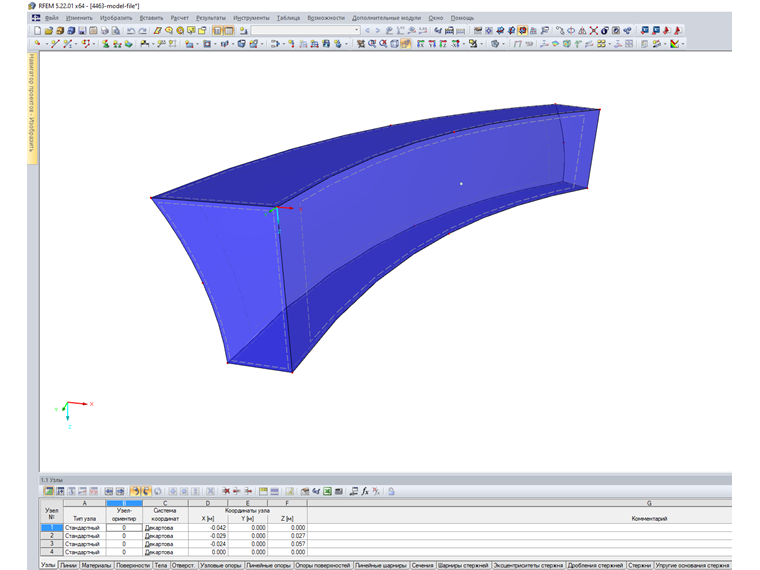Click the zoom window magnifier icon

pos(372,44)
